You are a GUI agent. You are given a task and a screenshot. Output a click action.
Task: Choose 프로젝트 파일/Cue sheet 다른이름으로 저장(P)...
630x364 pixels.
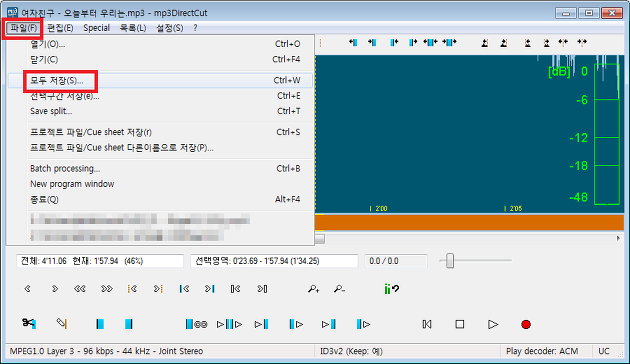[160, 148]
